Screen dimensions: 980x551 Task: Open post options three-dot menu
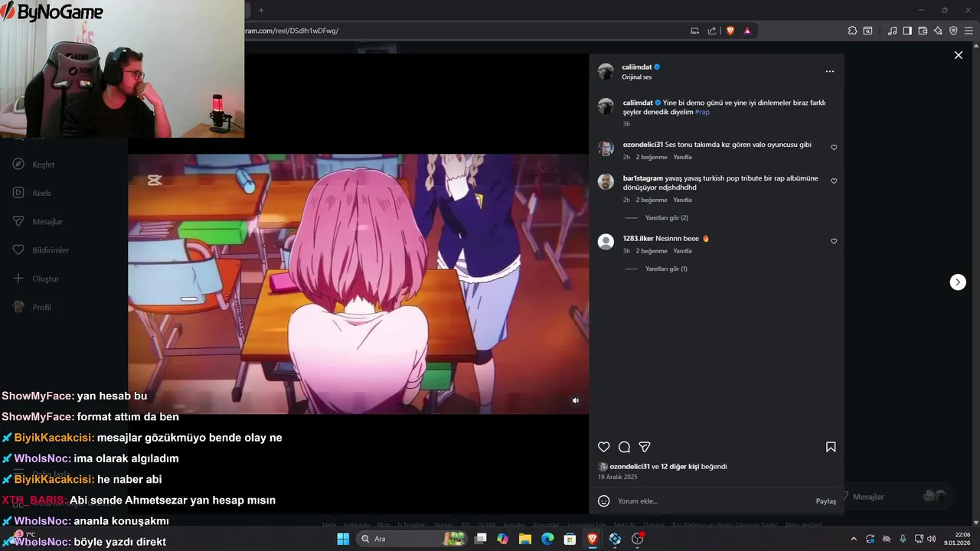pos(829,71)
